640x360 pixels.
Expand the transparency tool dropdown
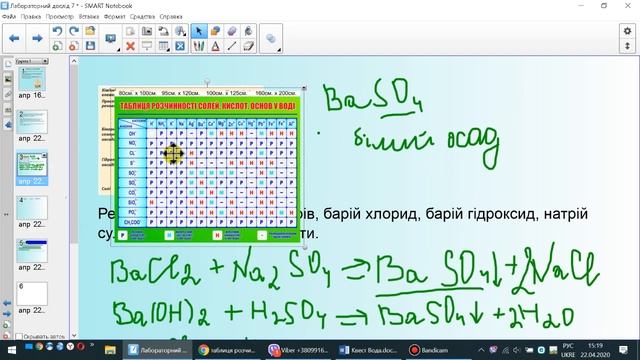(x=279, y=50)
